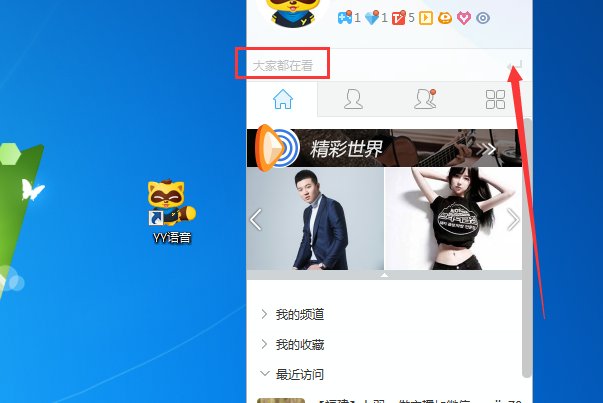603x403 pixels.
Task: Expand the 我的频道 section
Action: click(x=264, y=314)
